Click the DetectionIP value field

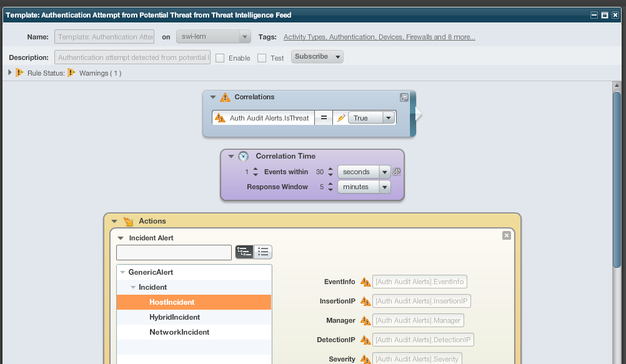point(423,340)
